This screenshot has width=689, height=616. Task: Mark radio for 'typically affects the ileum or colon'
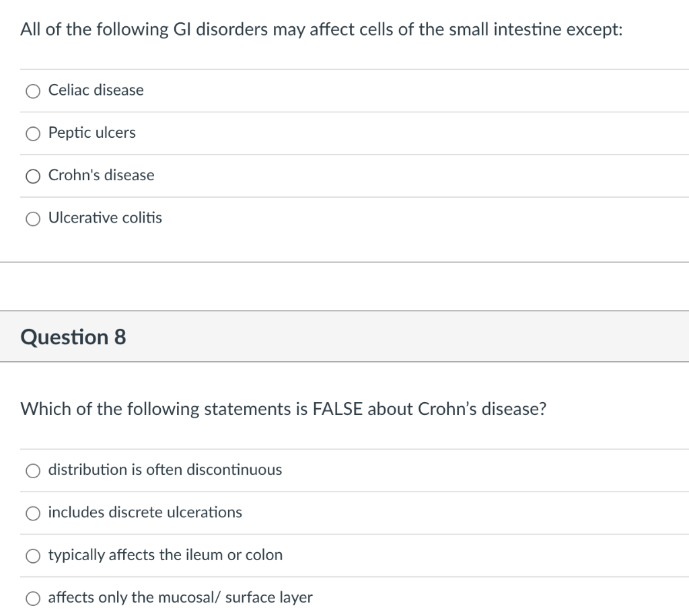pyautogui.click(x=33, y=555)
